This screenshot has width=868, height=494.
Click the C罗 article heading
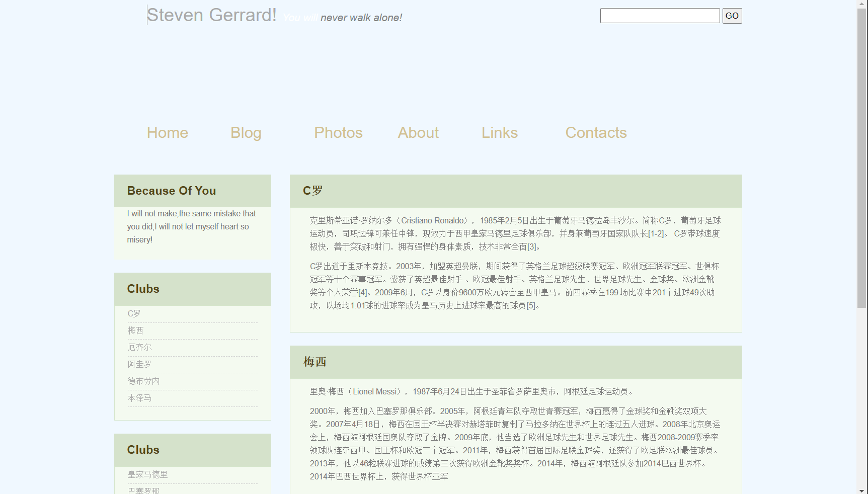pyautogui.click(x=312, y=191)
